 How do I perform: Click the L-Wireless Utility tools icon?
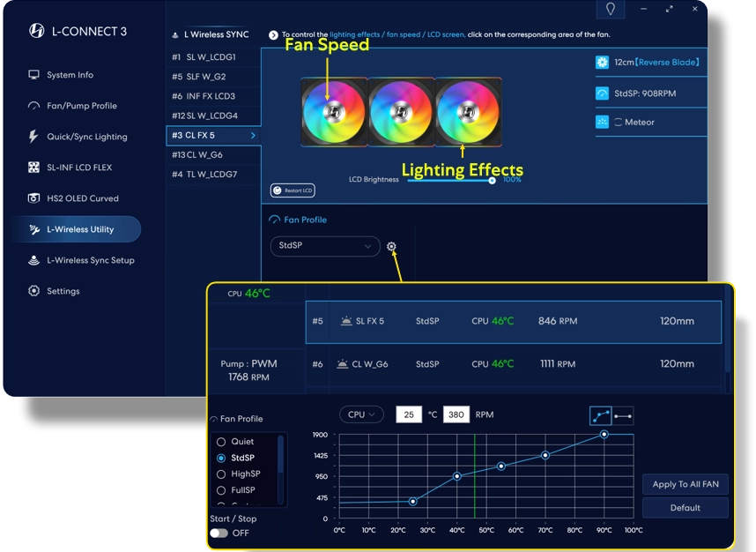coord(34,229)
